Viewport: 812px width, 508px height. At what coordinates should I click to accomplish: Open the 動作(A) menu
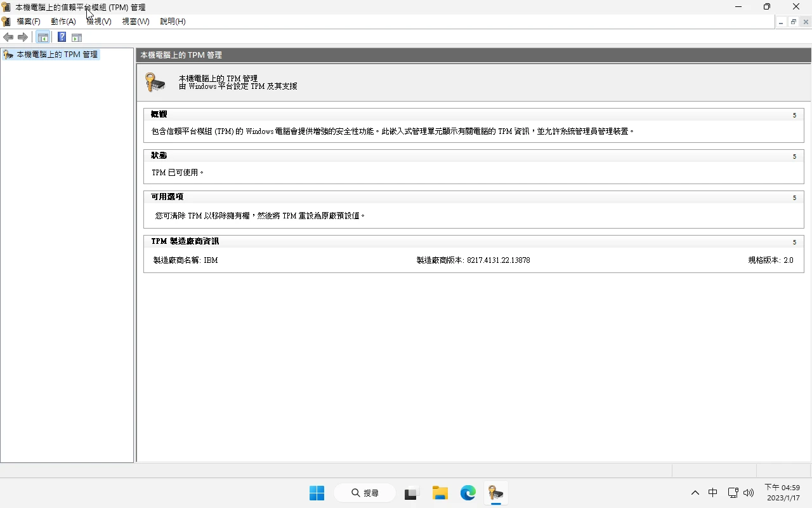point(63,22)
